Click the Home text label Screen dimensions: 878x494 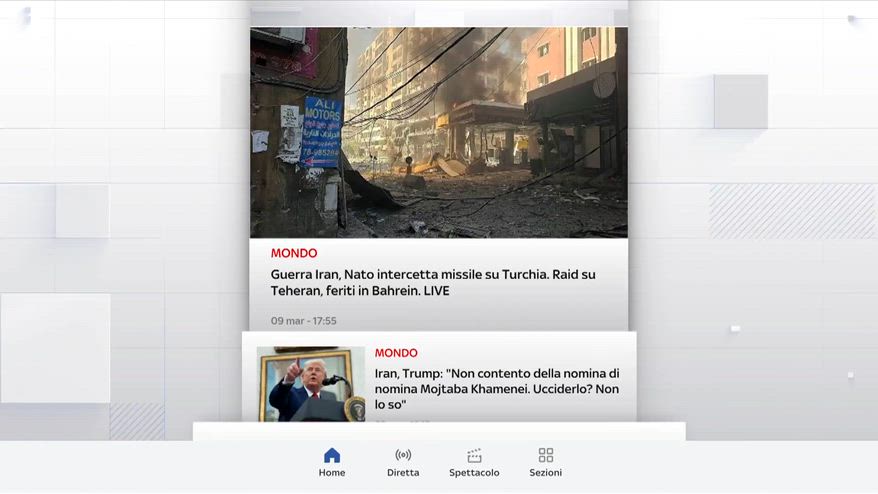coord(332,473)
